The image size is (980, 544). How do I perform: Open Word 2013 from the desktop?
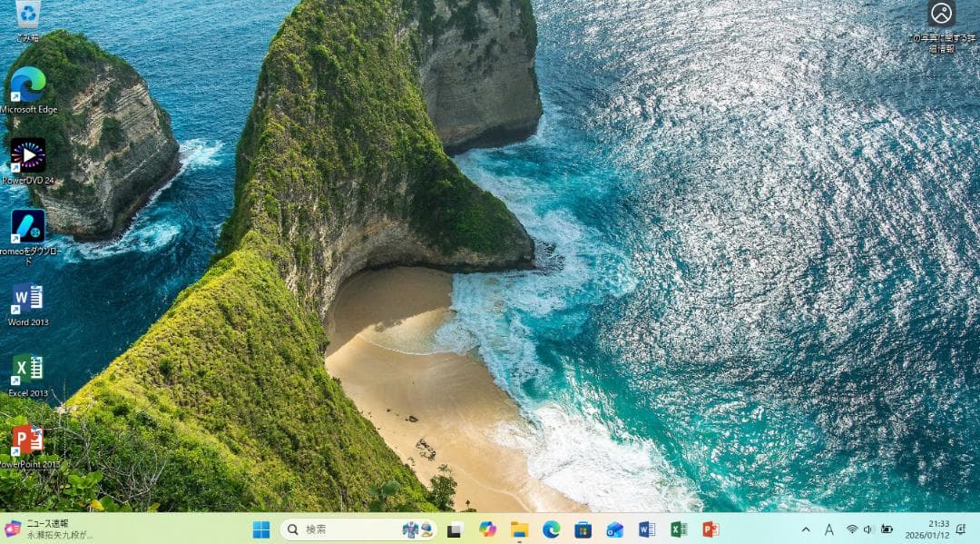point(27,300)
